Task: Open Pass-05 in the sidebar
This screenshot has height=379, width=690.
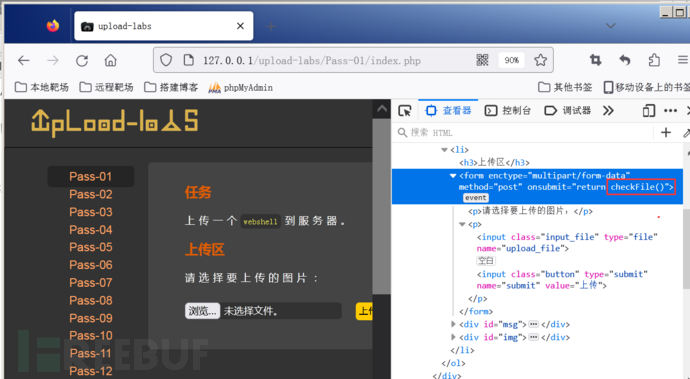Action: click(91, 247)
